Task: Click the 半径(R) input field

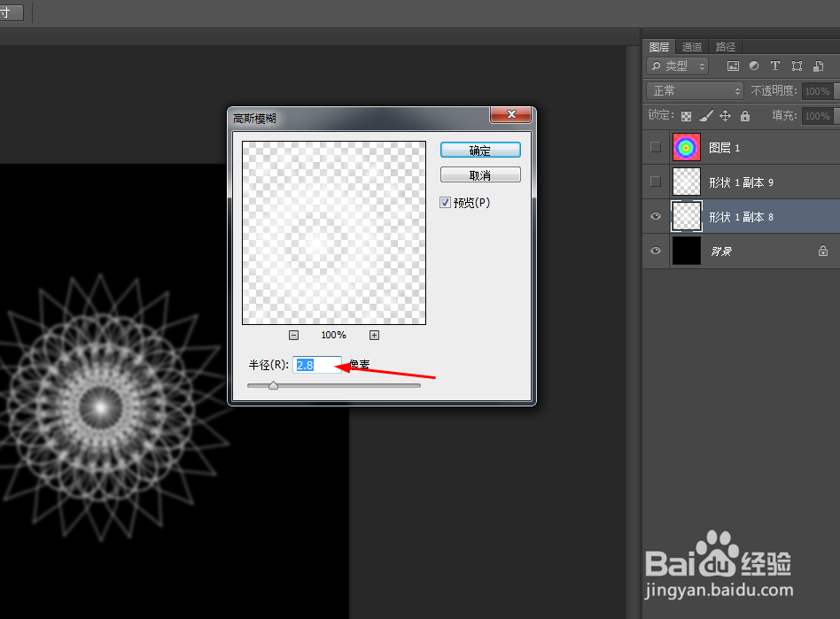Action: [317, 365]
